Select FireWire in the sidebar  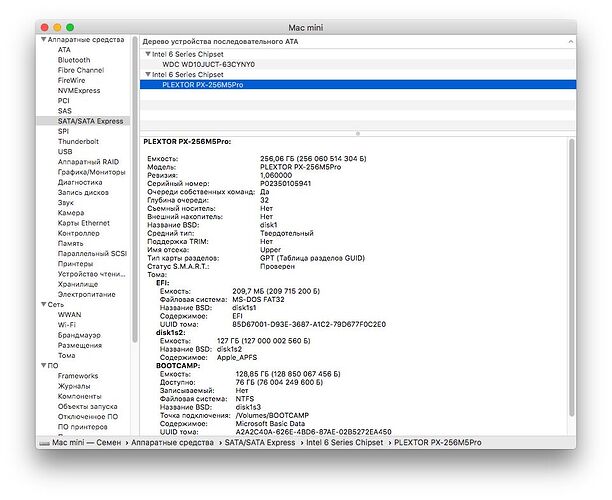coord(71,80)
